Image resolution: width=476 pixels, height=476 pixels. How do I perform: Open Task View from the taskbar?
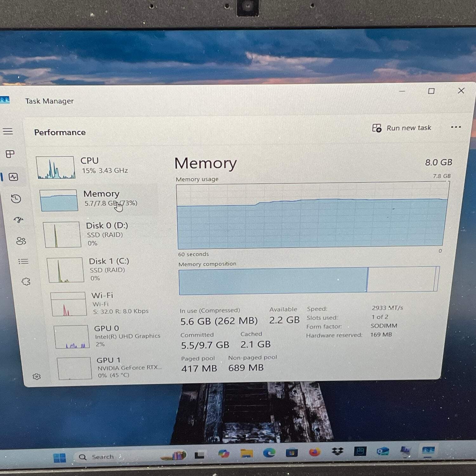pos(199,455)
